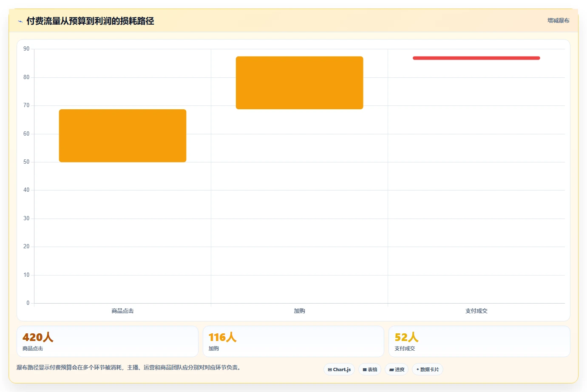Click the 增减瀑布 label in the header
Screen dimensions: 587x392
point(558,20)
